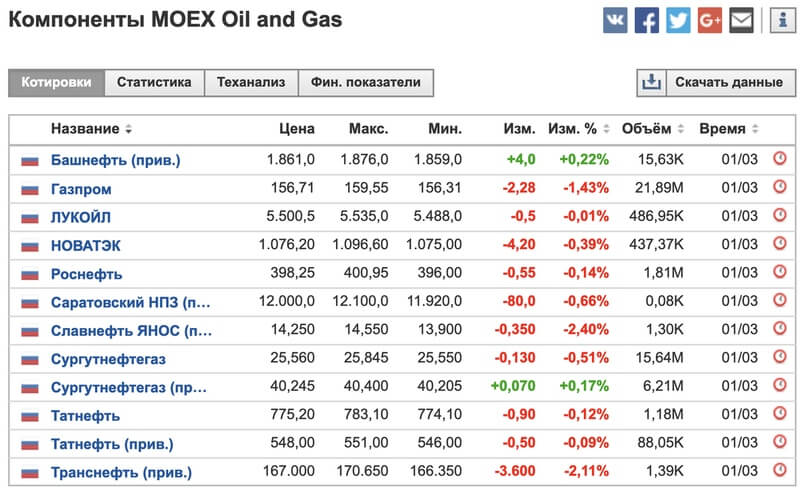Open the Роснефть stock link
The width and height of the screenshot is (807, 496).
pos(87,274)
